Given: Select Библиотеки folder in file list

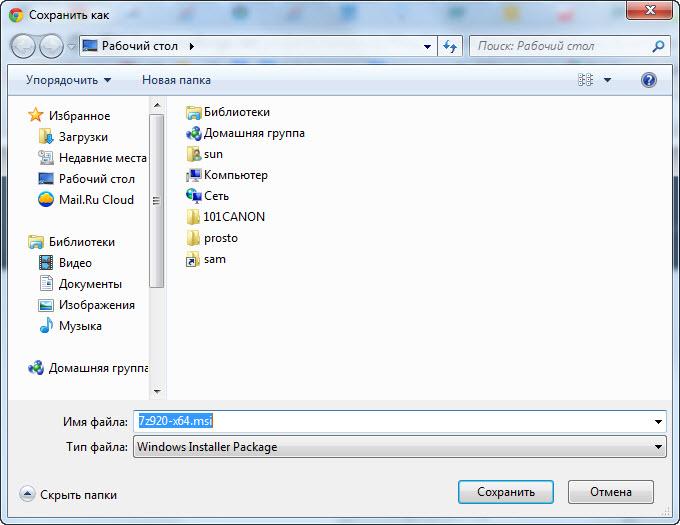Looking at the screenshot, I should pos(237,112).
